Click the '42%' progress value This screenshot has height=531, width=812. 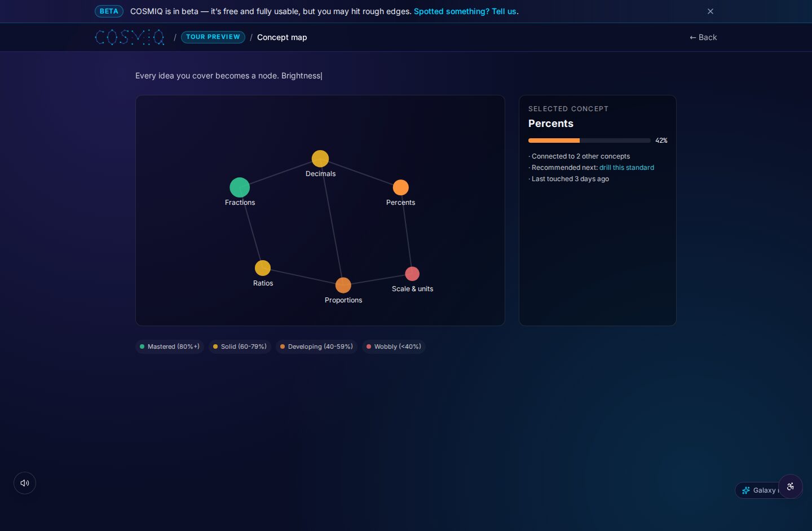[x=661, y=141]
